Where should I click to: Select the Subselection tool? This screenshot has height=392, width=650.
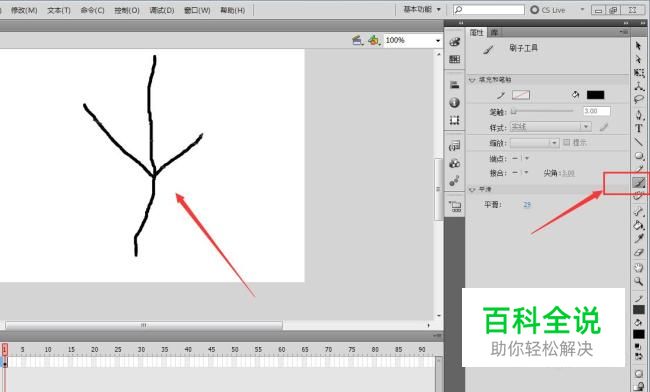pos(638,60)
